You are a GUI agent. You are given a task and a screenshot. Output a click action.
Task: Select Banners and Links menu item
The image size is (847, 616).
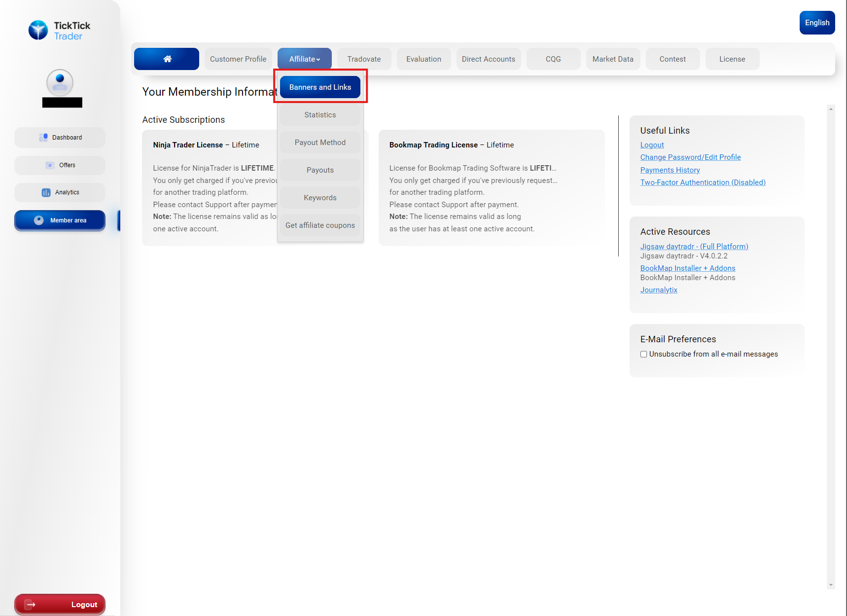[320, 87]
